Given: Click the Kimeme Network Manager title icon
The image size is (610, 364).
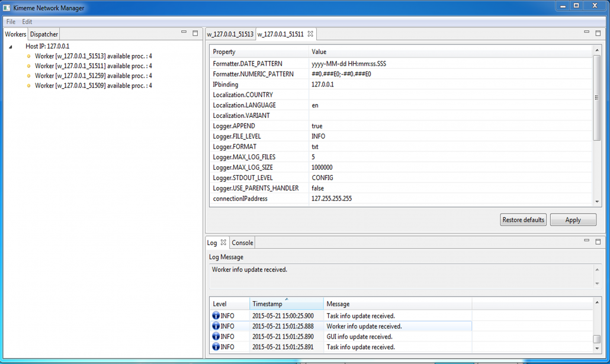Looking at the screenshot, I should point(7,8).
